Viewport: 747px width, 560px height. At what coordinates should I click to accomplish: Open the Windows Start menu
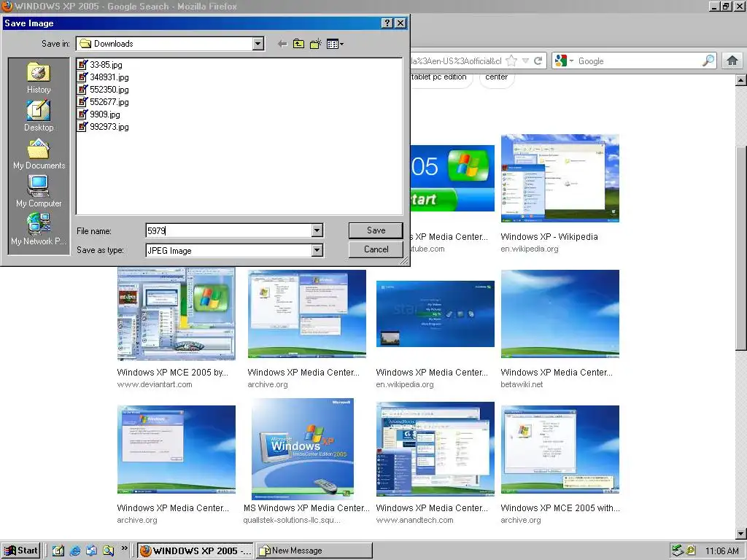(20, 551)
